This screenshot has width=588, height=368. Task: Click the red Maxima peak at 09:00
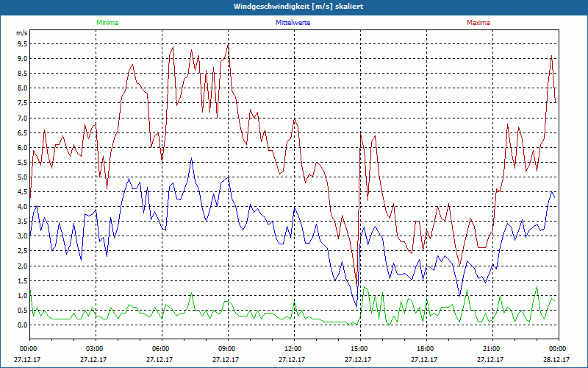pos(228,45)
